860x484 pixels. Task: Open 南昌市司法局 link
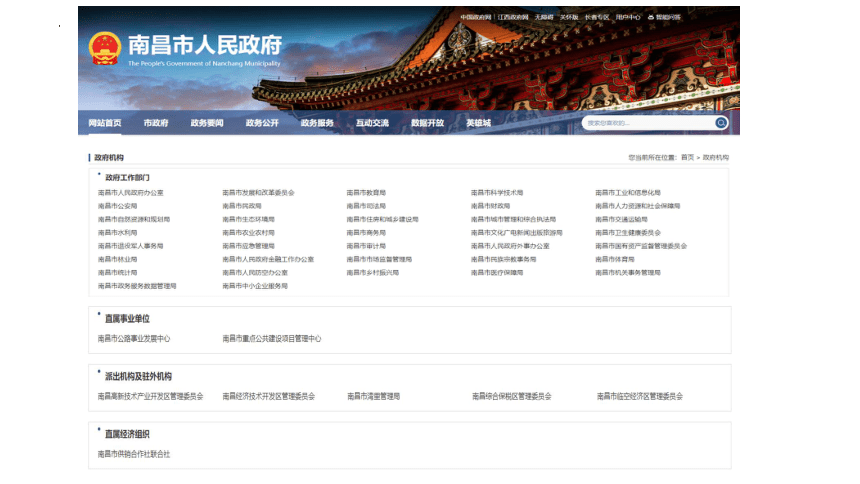coord(366,206)
